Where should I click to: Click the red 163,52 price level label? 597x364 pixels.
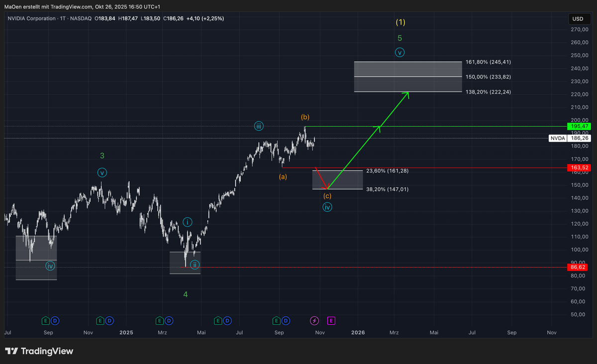coord(579,168)
